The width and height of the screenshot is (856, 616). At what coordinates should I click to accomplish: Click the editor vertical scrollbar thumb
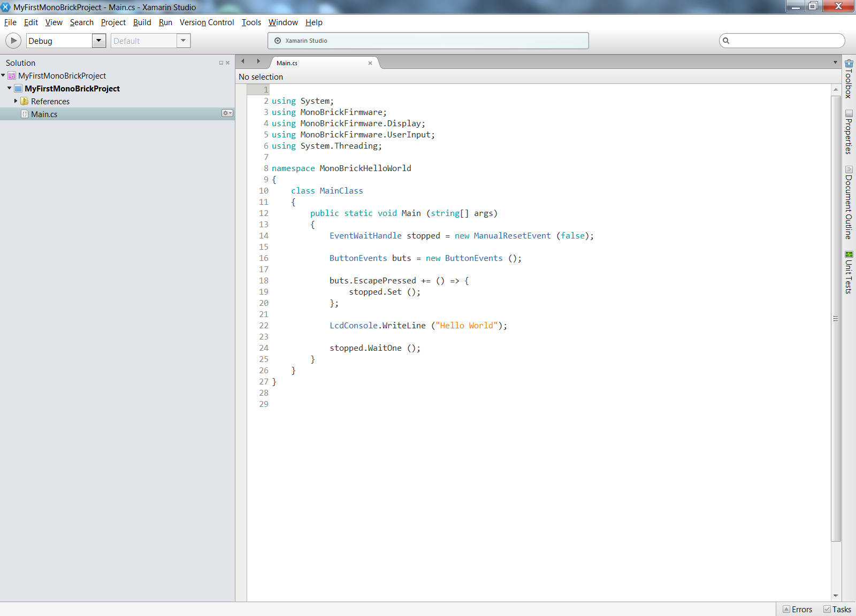click(836, 318)
